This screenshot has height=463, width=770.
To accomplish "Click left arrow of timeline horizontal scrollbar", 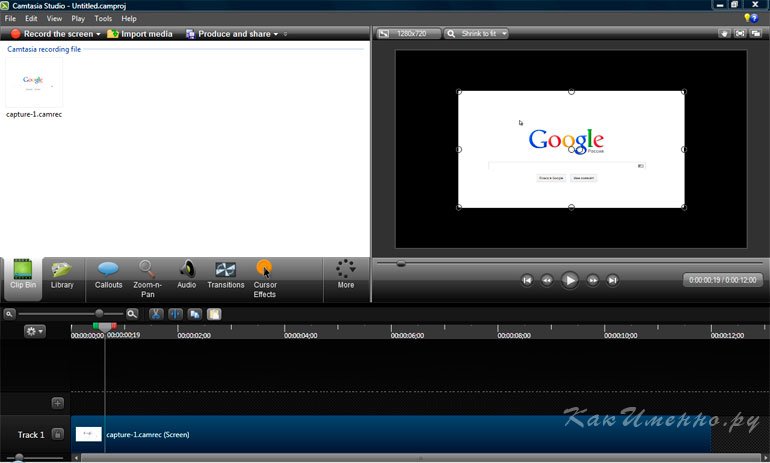I will click(x=76, y=458).
